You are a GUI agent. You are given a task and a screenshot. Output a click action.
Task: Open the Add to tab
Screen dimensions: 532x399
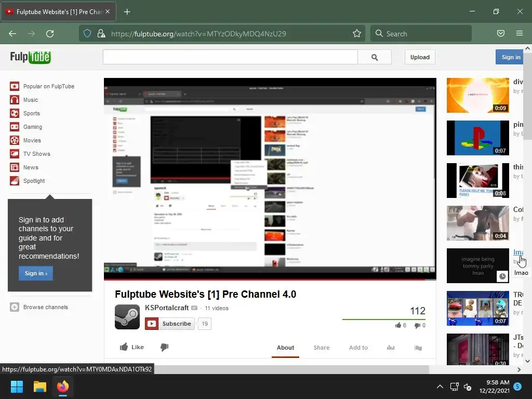pos(358,348)
